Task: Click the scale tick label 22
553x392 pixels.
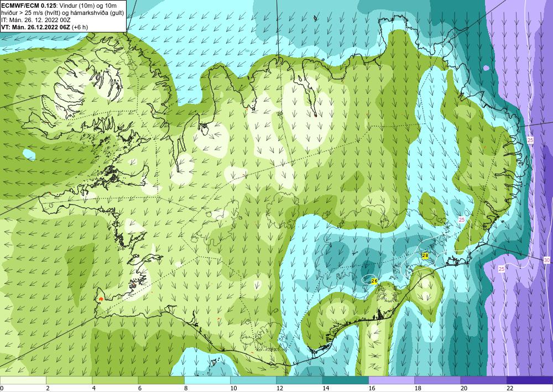Action: pos(510,388)
